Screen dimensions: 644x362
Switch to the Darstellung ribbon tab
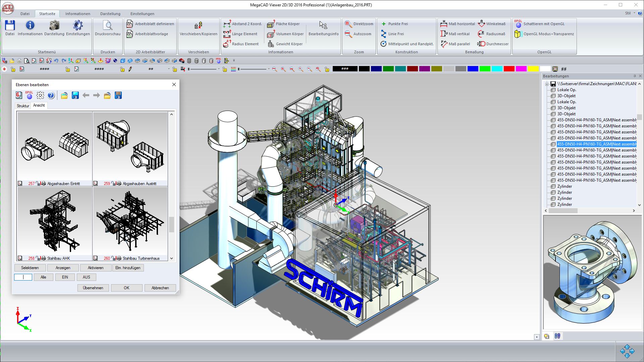(110, 14)
